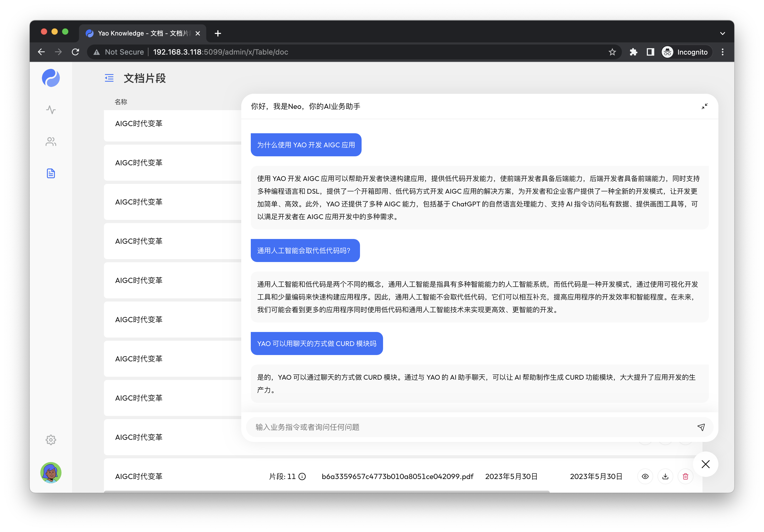Click the file name b6a3359657c4773b010a8051ce042099.pdf

(x=397, y=476)
